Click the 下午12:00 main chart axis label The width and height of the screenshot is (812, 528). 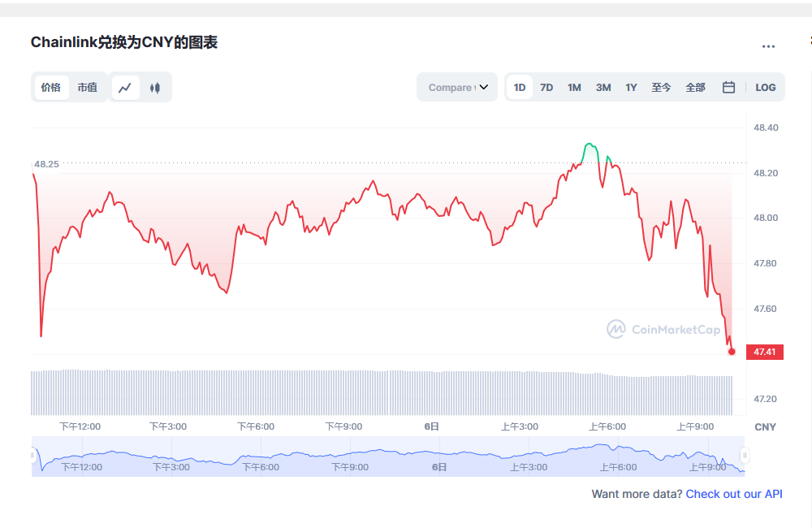coord(80,426)
